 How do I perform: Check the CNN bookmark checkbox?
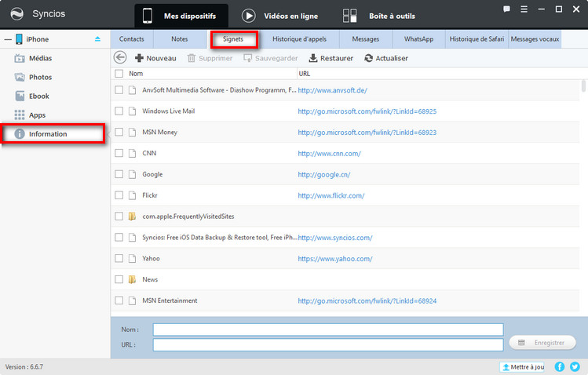(x=119, y=153)
